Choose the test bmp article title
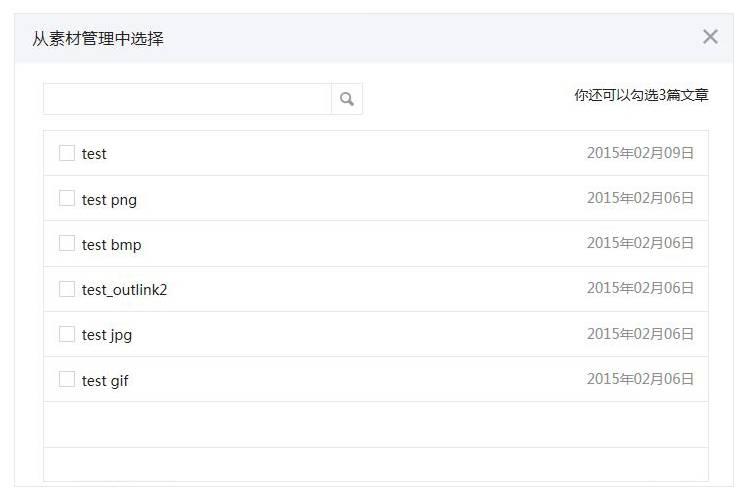Screen dimensions: 750x500 111,245
